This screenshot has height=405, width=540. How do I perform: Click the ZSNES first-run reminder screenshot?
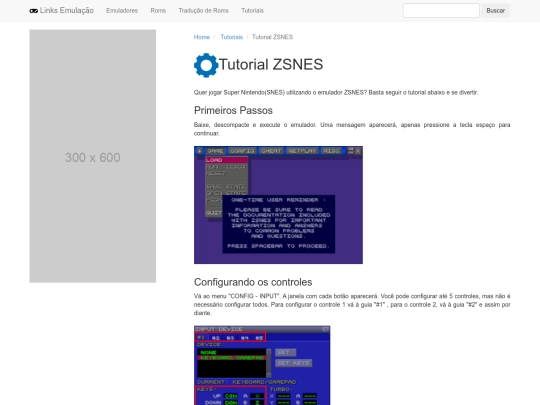278,205
